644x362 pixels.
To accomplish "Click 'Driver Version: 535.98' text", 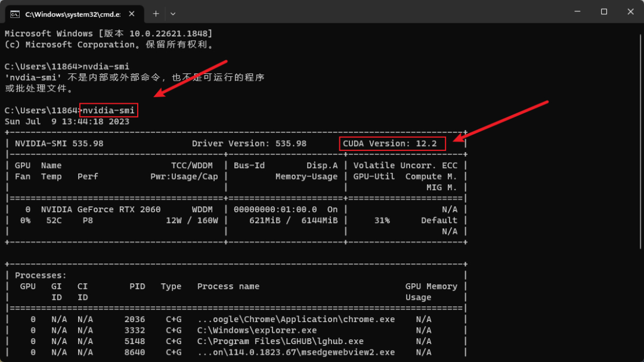I will [x=249, y=143].
